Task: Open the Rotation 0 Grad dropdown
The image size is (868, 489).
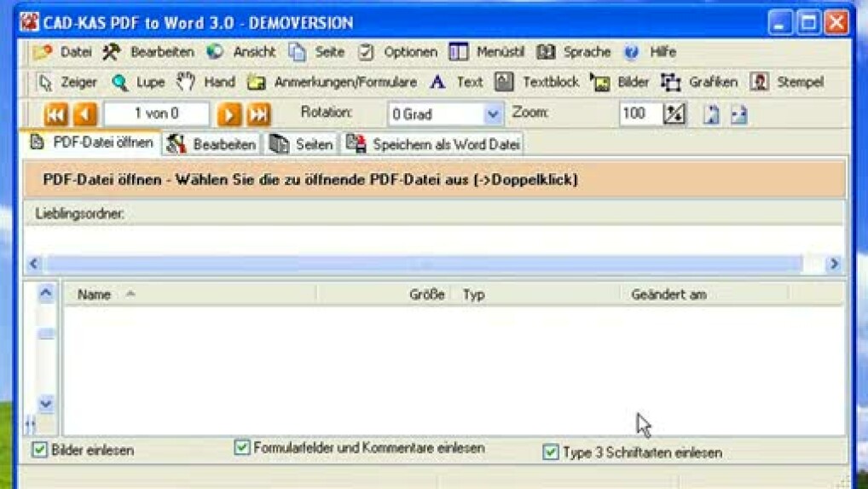Action: [493, 114]
